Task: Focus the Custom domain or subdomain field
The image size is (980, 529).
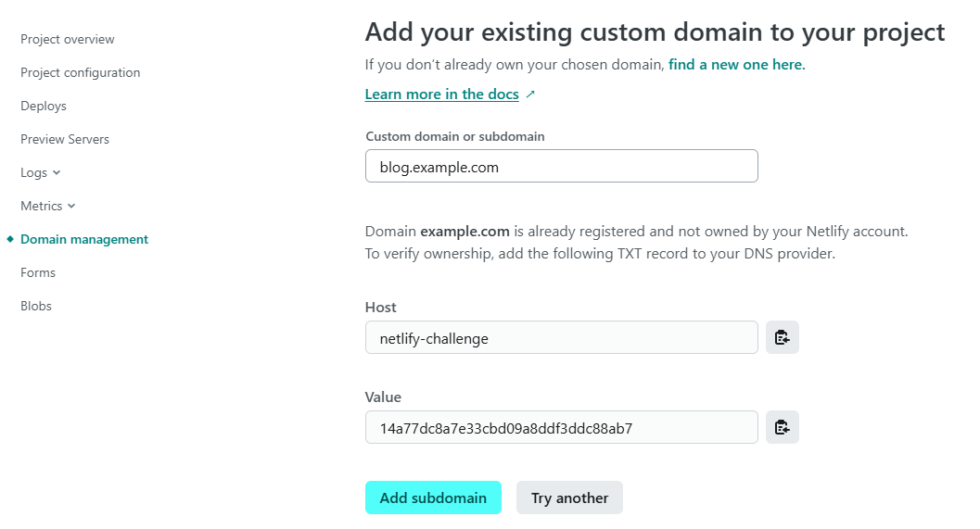Action: [562, 166]
